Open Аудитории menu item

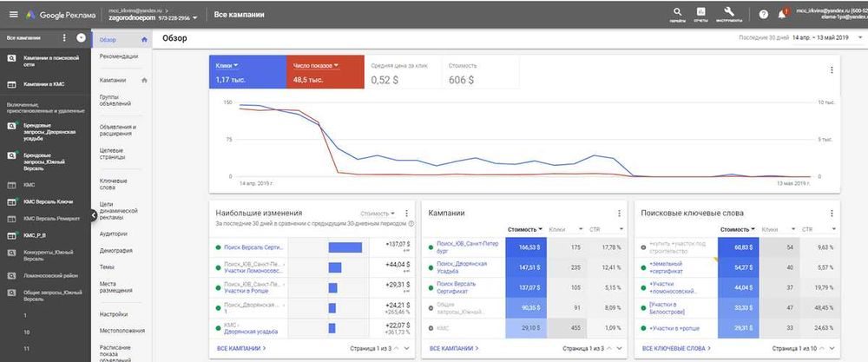(113, 234)
